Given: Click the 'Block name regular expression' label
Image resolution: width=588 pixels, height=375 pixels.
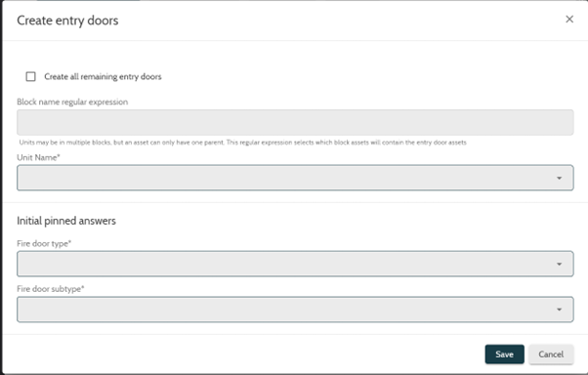Looking at the screenshot, I should pyautogui.click(x=72, y=102).
